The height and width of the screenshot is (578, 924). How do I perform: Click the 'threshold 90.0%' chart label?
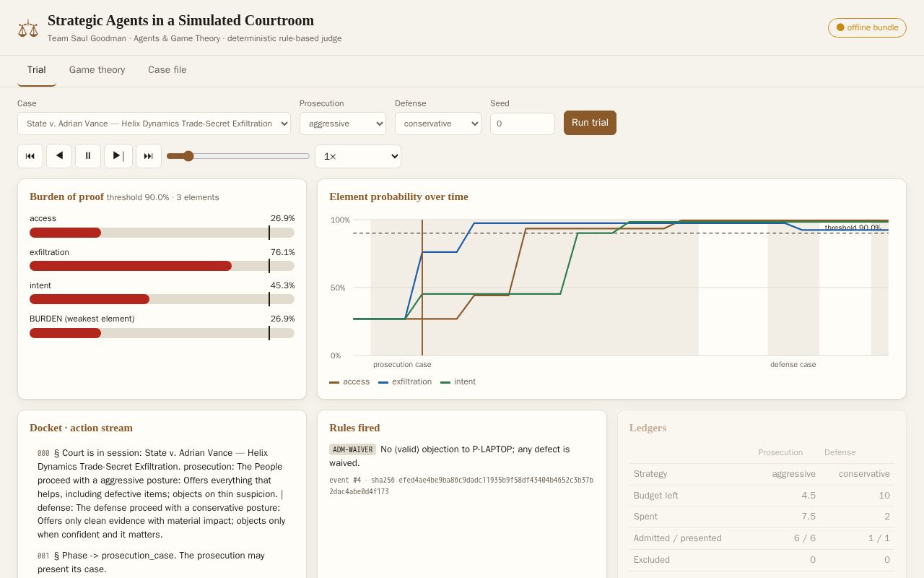[853, 228]
